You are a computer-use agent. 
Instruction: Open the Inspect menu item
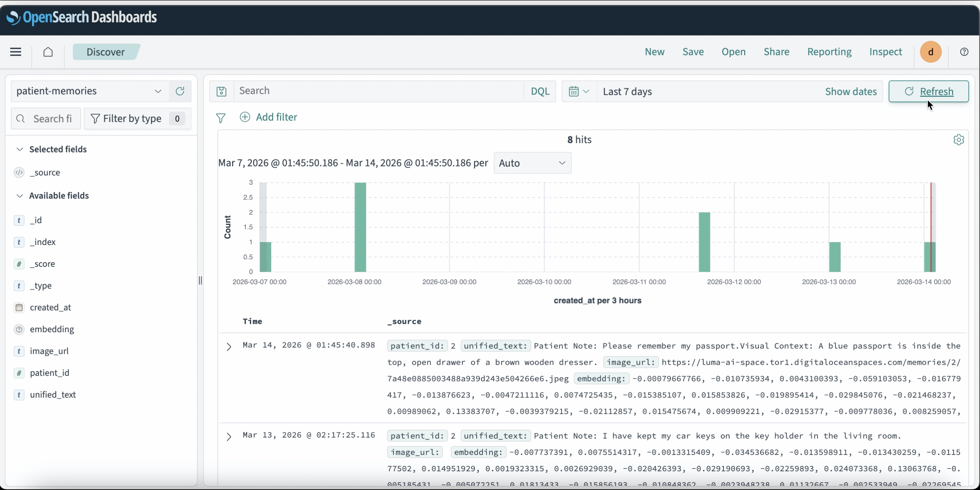pyautogui.click(x=885, y=52)
